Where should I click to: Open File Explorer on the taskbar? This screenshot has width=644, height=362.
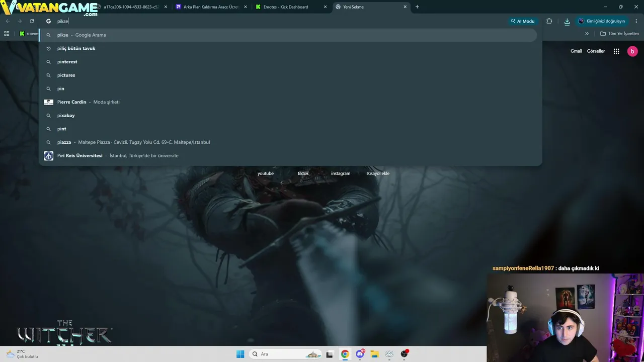pos(374,354)
